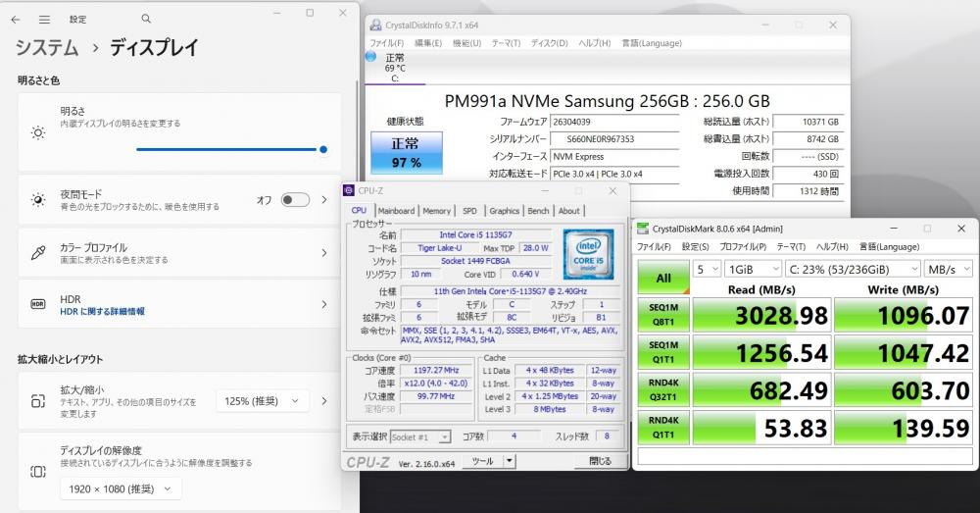The height and width of the screenshot is (513, 980).
Task: Click CPU name field Intel Core i5 1135G7
Action: (x=475, y=234)
